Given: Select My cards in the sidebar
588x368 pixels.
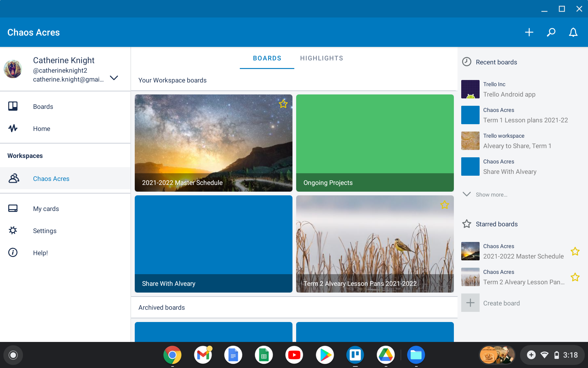Looking at the screenshot, I should [x=65, y=209].
